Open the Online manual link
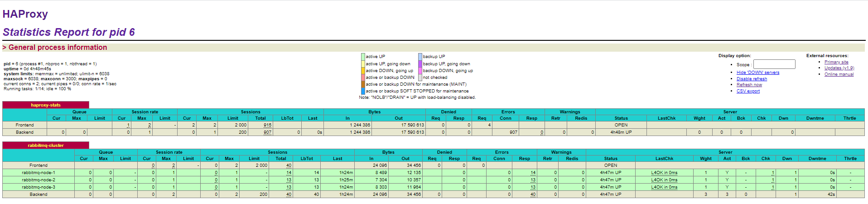 point(839,74)
